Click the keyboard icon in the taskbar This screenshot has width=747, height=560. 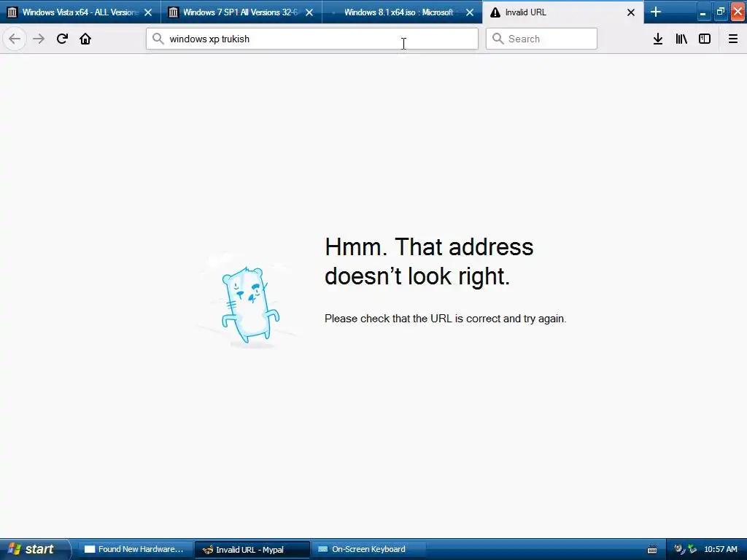point(652,550)
